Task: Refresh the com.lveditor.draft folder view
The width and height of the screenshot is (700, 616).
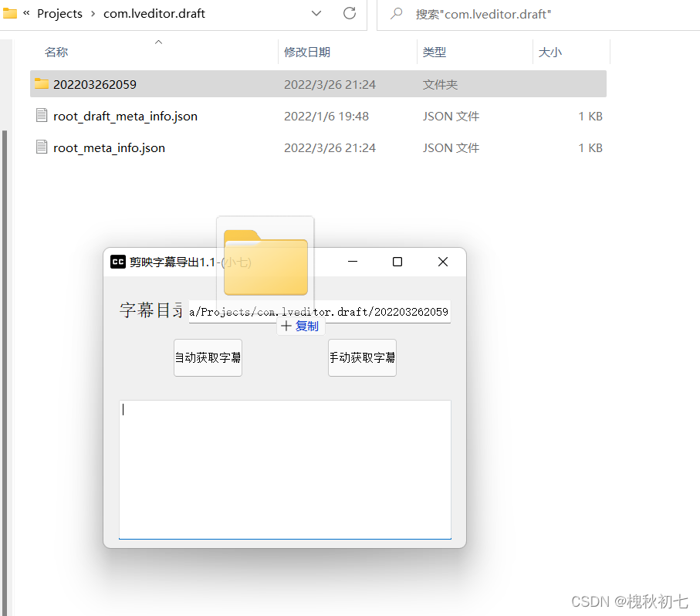Action: pyautogui.click(x=350, y=13)
